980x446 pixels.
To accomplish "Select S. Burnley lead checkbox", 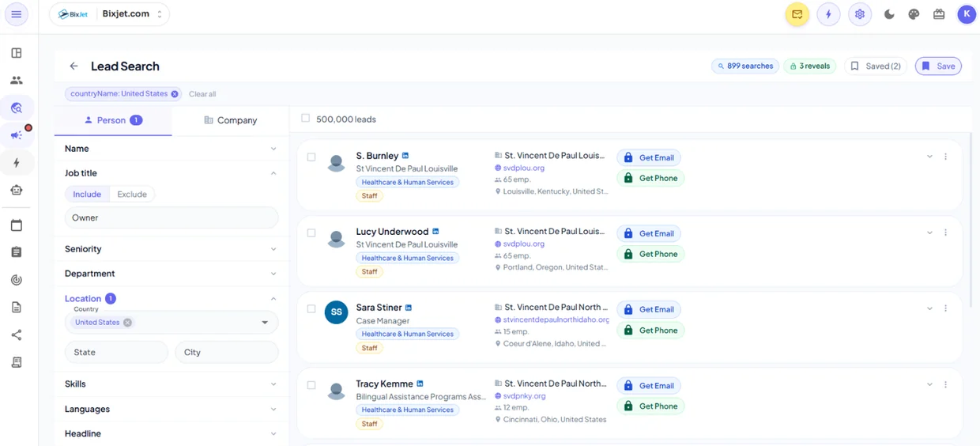I will [x=311, y=157].
